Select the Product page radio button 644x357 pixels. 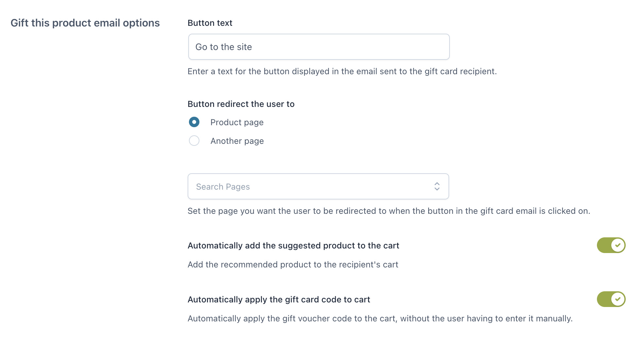[x=194, y=122]
